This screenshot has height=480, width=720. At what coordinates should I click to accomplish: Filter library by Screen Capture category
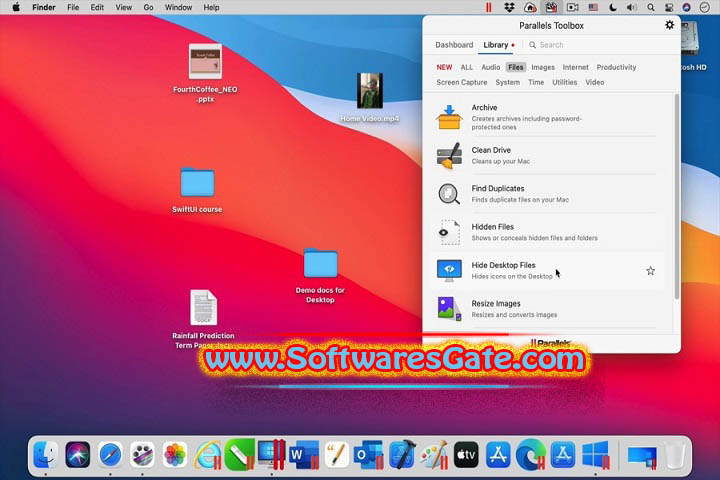point(461,82)
